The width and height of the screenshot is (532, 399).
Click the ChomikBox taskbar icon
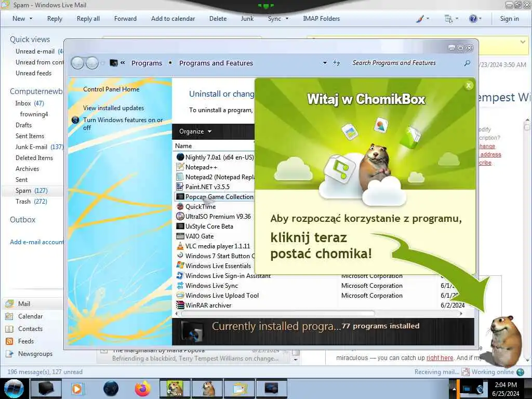point(175,389)
